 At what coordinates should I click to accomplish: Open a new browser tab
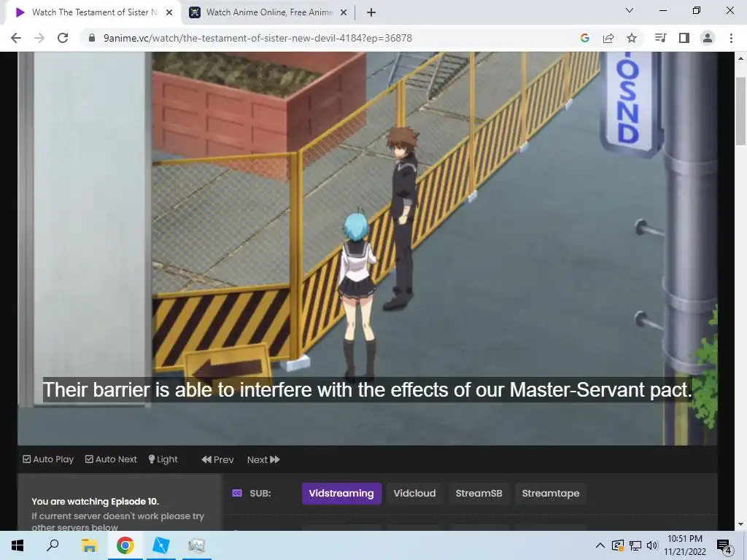click(x=371, y=12)
